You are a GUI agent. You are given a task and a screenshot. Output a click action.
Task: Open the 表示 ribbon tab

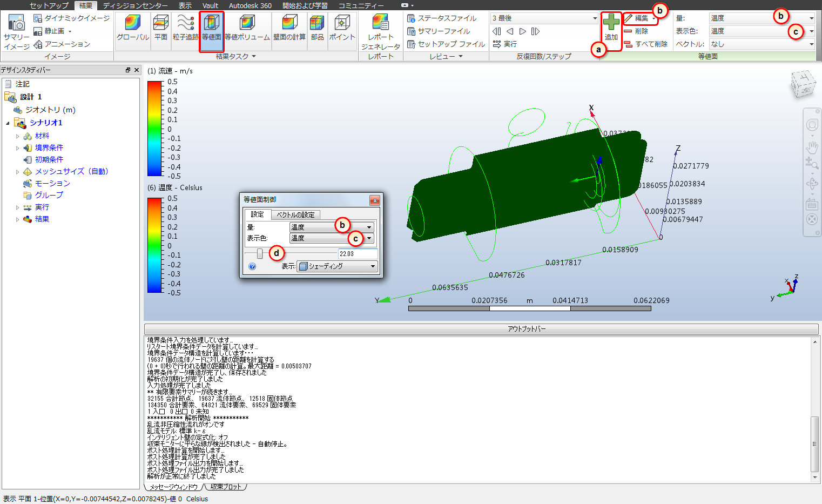click(185, 5)
